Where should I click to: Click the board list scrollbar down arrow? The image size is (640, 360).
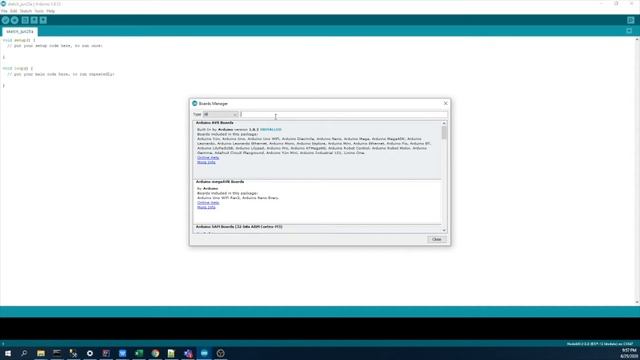444,231
